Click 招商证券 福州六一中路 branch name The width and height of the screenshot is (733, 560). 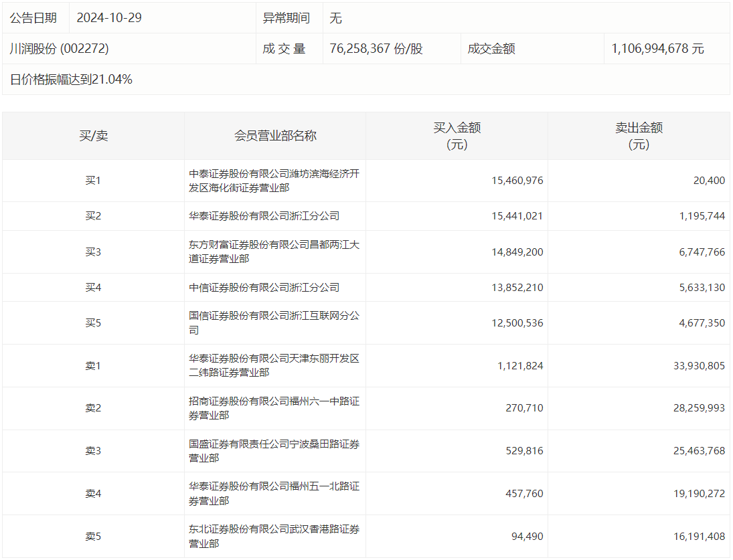click(x=274, y=408)
